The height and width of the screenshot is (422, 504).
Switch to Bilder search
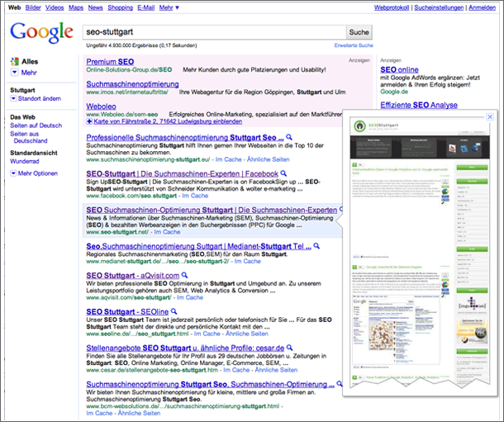click(x=33, y=7)
